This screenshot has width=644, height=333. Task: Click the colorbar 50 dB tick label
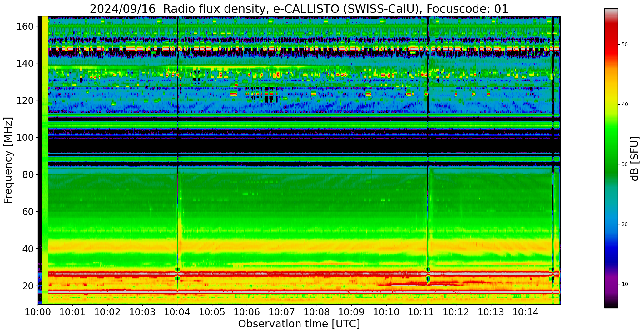pos(625,44)
